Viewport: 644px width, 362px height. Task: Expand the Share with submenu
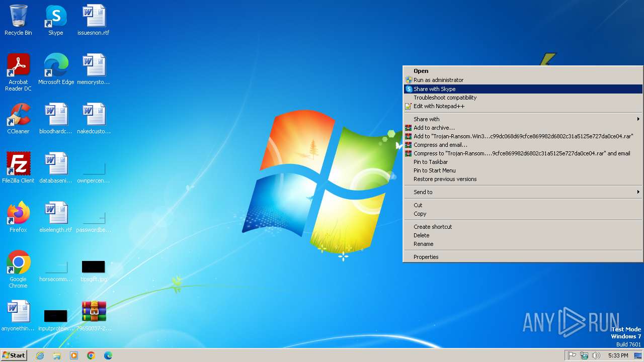tap(523, 119)
